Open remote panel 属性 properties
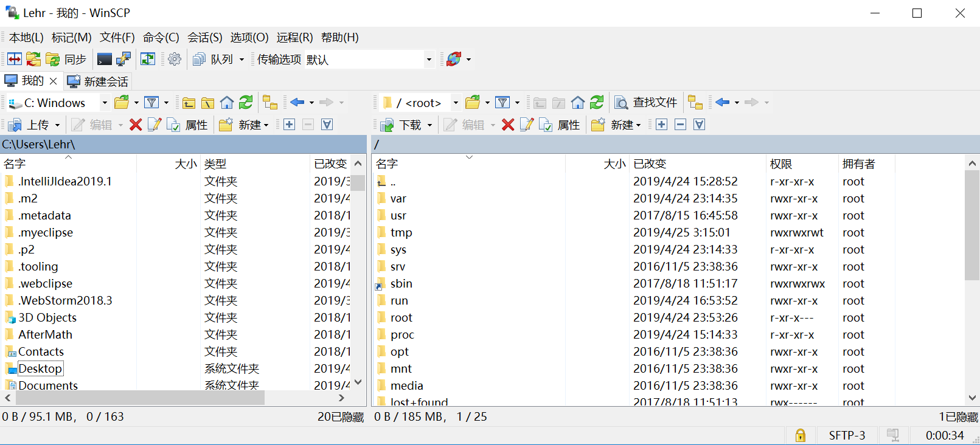Screen dimensions: 980x445 tap(560, 125)
